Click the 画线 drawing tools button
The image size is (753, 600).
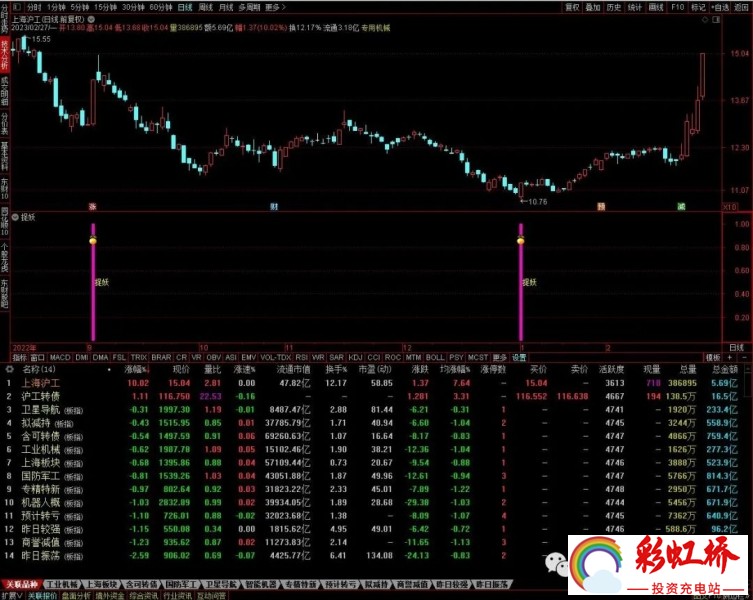tap(656, 7)
